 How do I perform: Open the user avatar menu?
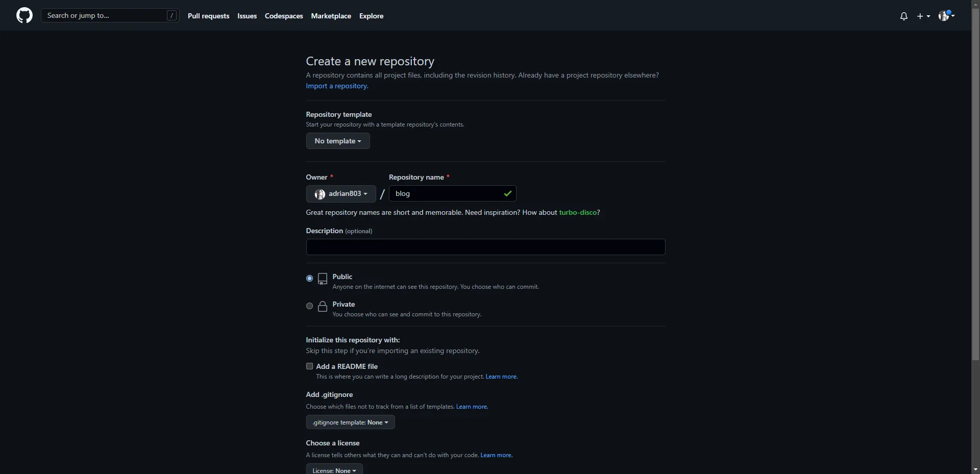[x=946, y=16]
